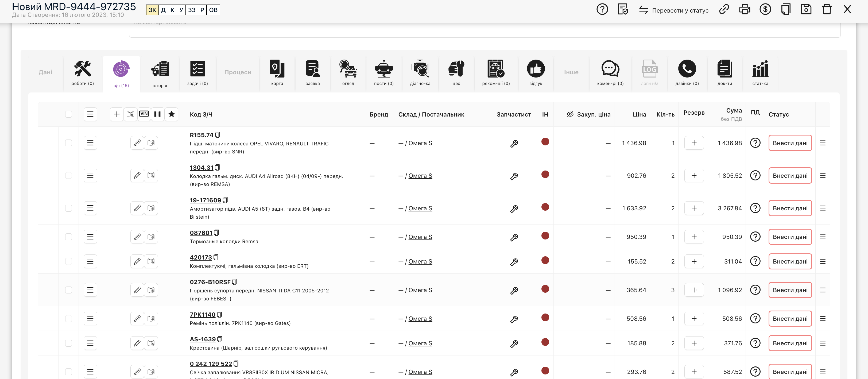The width and height of the screenshot is (868, 379).
Task: Tick checkbox for 087601 Remsa row
Action: pos(68,237)
